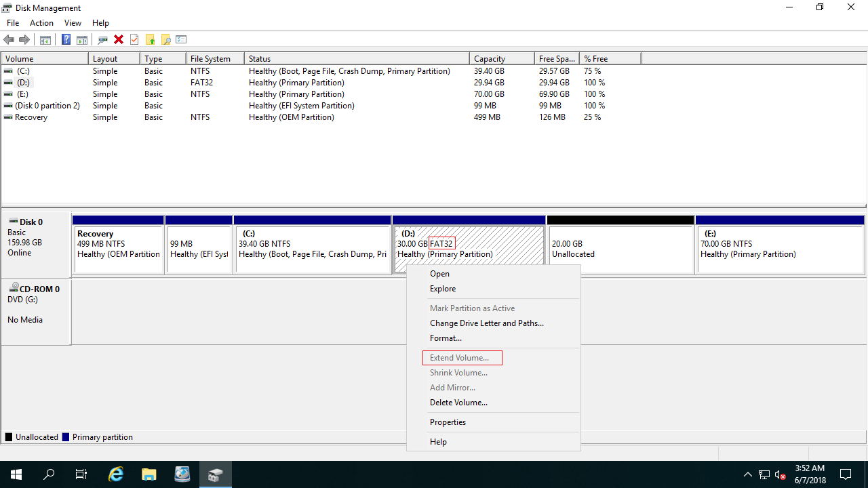Select the Recovery 499 MB partition block
The width and height of the screenshot is (868, 488).
[118, 245]
